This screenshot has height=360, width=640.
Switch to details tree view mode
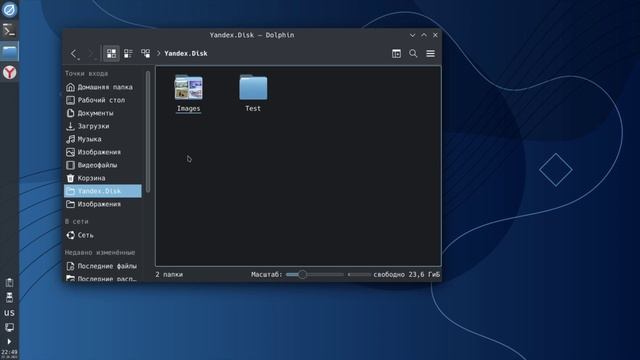click(x=145, y=53)
